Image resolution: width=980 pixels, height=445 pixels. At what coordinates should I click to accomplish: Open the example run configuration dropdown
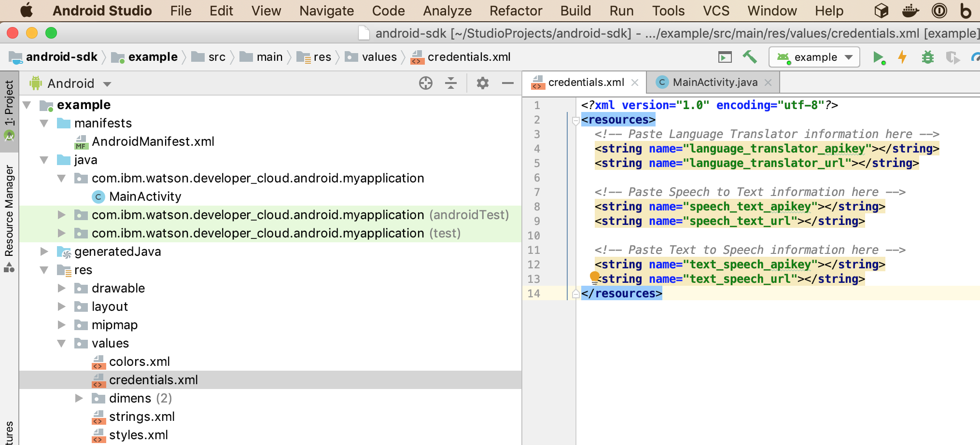point(814,57)
